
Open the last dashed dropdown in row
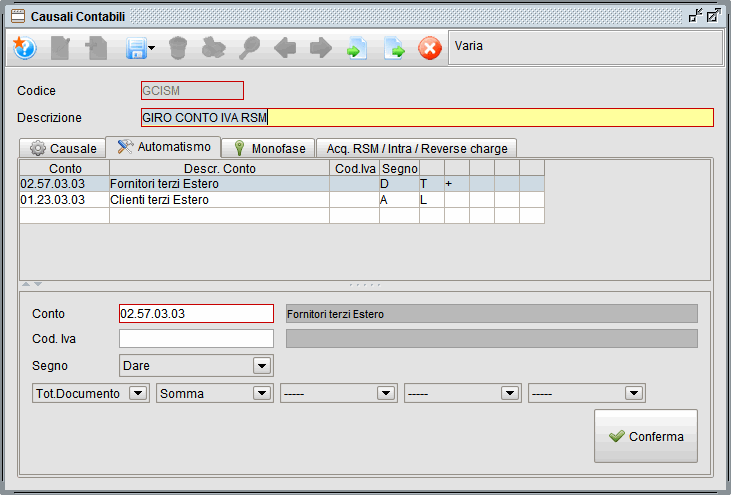point(586,393)
